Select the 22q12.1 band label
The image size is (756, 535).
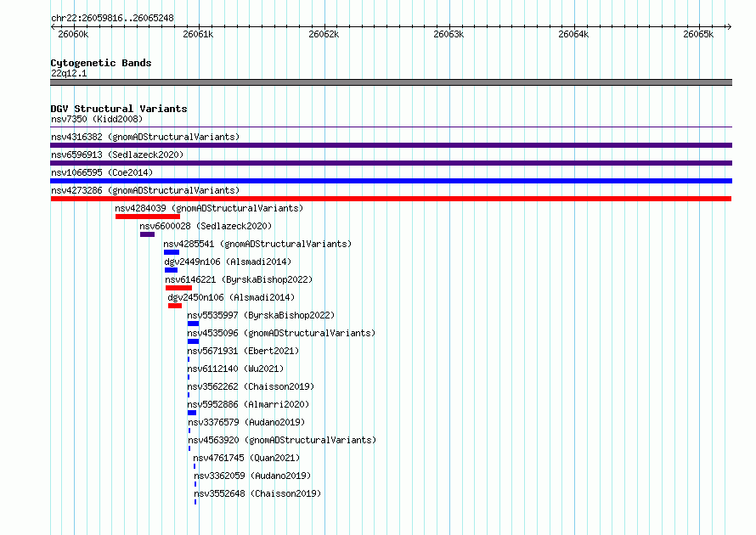tap(69, 73)
